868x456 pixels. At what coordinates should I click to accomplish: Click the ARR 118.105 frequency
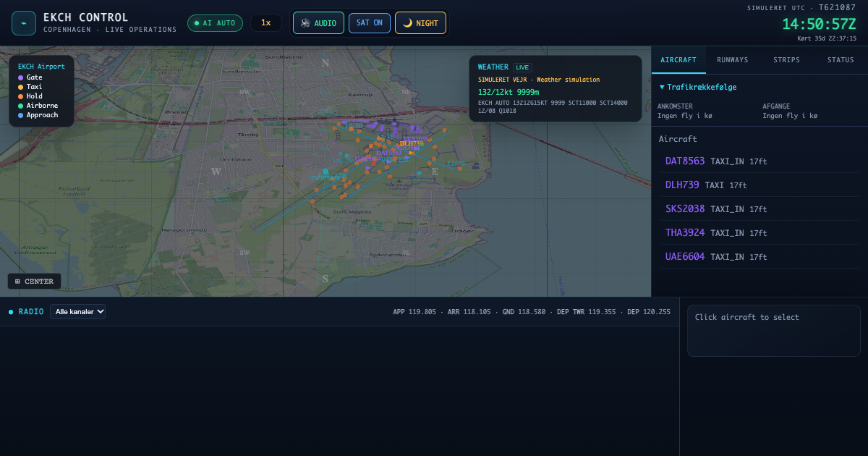469,312
